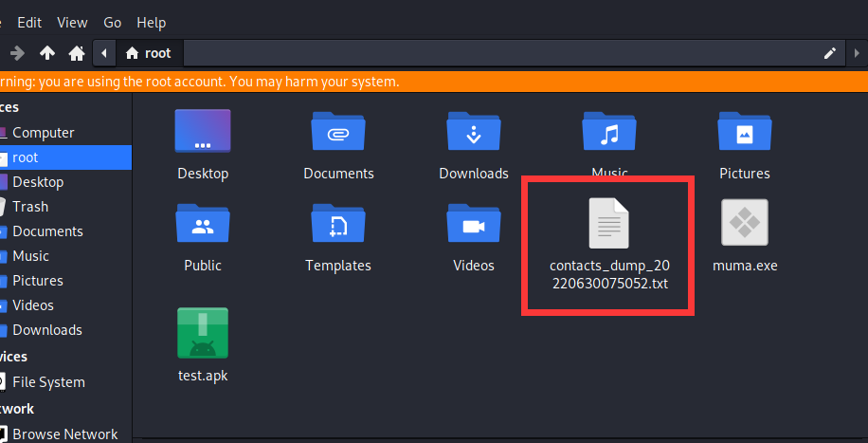The width and height of the screenshot is (868, 443).
Task: Select the Templates folder icon
Action: click(x=338, y=224)
